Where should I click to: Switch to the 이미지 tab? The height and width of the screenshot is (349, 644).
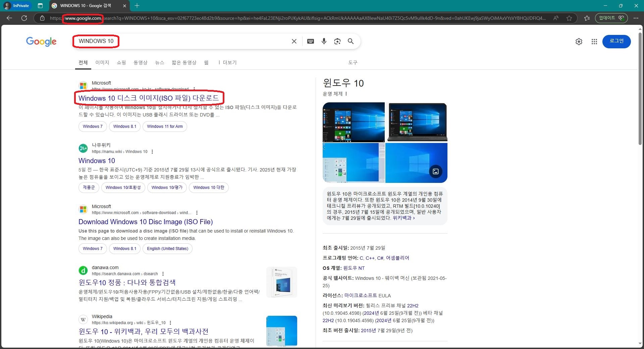pyautogui.click(x=102, y=63)
